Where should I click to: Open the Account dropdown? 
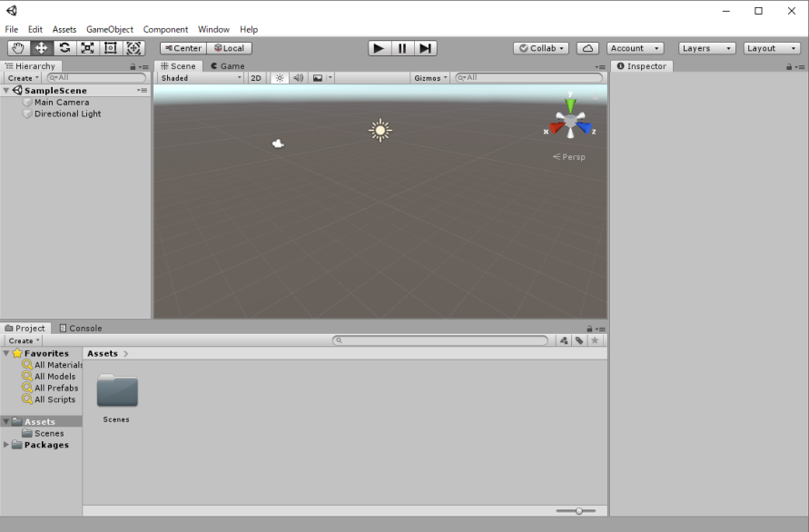[x=635, y=48]
